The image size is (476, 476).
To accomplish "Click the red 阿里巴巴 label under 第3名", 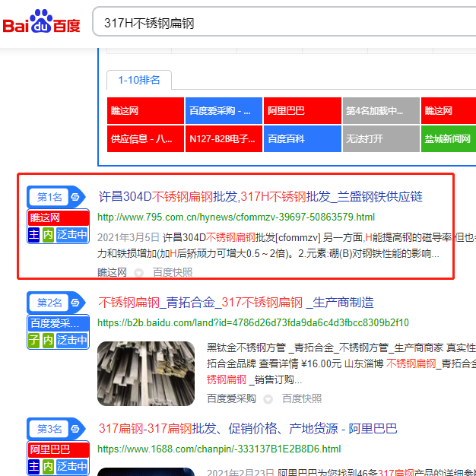I will click(x=59, y=449).
